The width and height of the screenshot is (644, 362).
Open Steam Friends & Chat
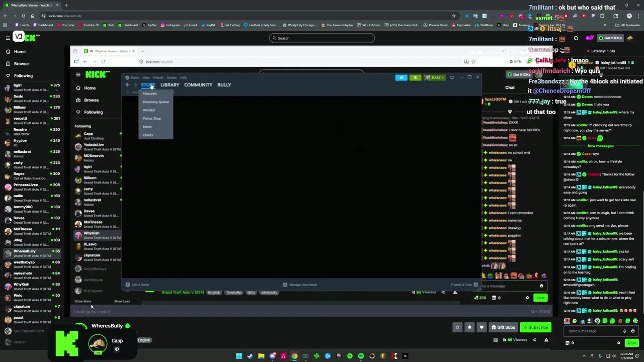coord(464,285)
